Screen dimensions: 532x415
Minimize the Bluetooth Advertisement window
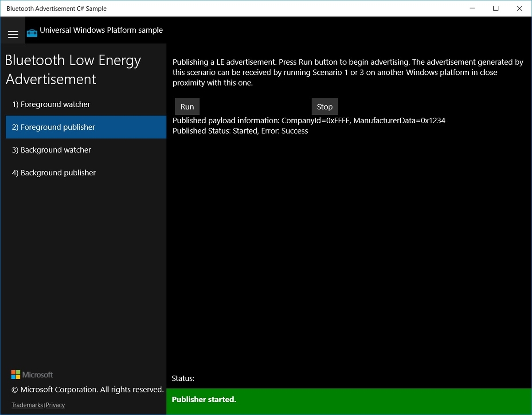coord(471,8)
